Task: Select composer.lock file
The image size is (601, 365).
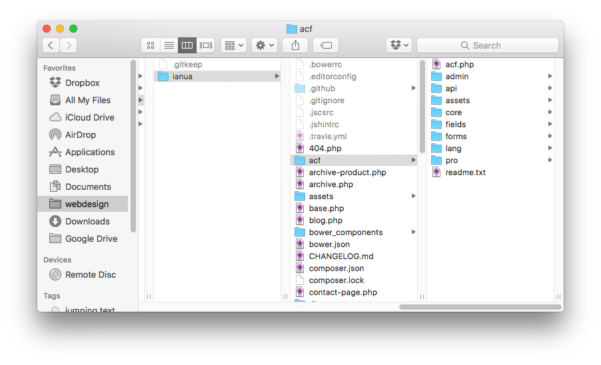Action: coord(354,280)
